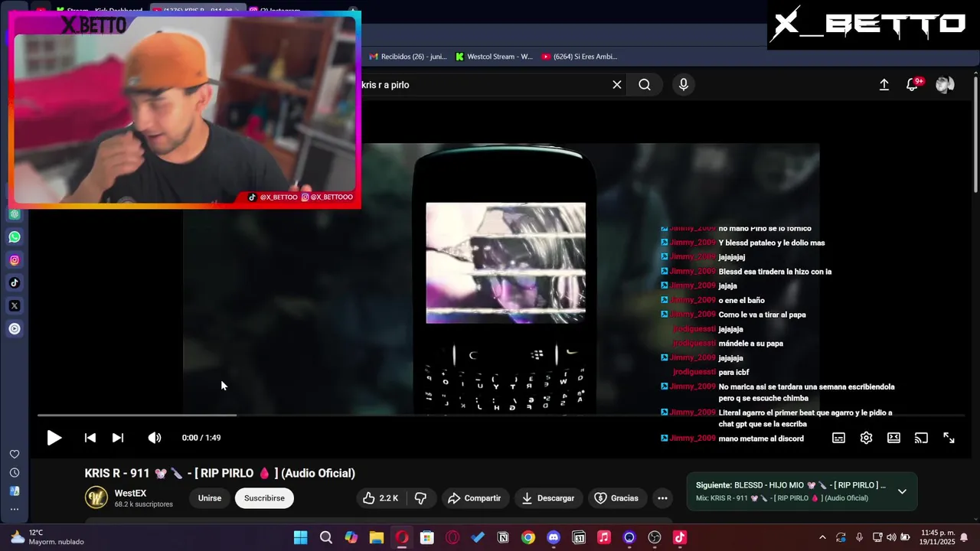Image resolution: width=980 pixels, height=551 pixels.
Task: Open the upload video button
Action: click(x=884, y=85)
